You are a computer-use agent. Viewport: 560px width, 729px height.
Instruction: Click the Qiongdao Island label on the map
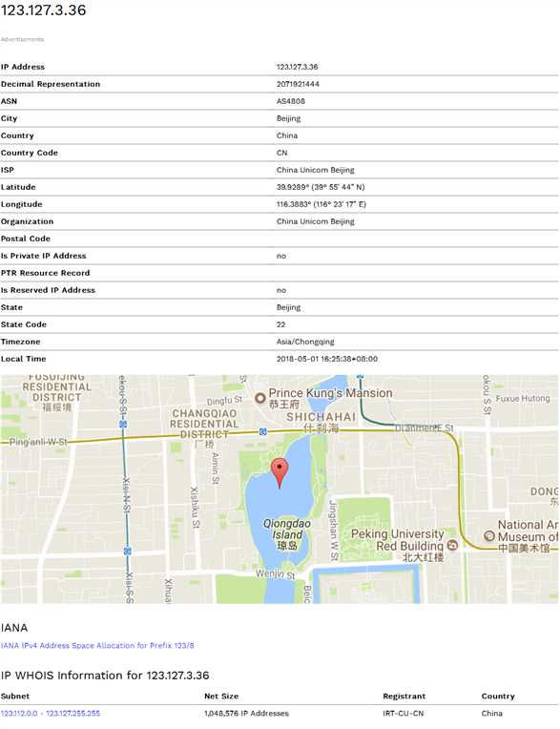click(287, 534)
